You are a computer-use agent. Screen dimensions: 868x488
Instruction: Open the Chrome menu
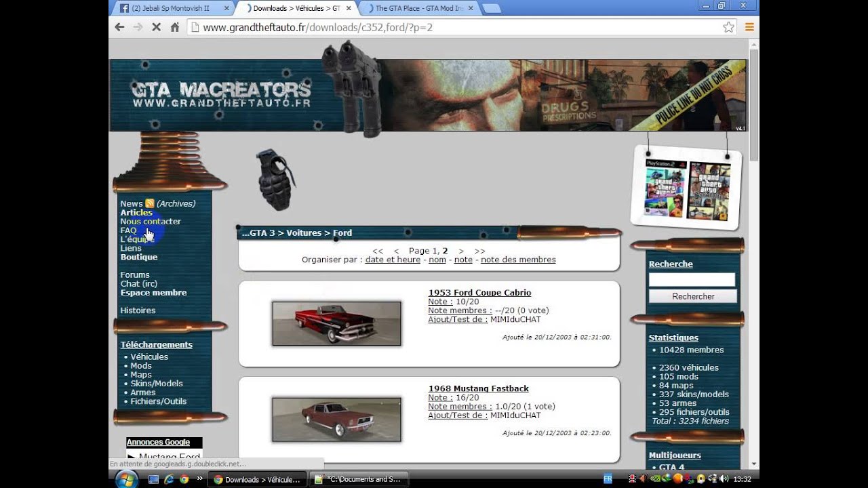pos(749,27)
